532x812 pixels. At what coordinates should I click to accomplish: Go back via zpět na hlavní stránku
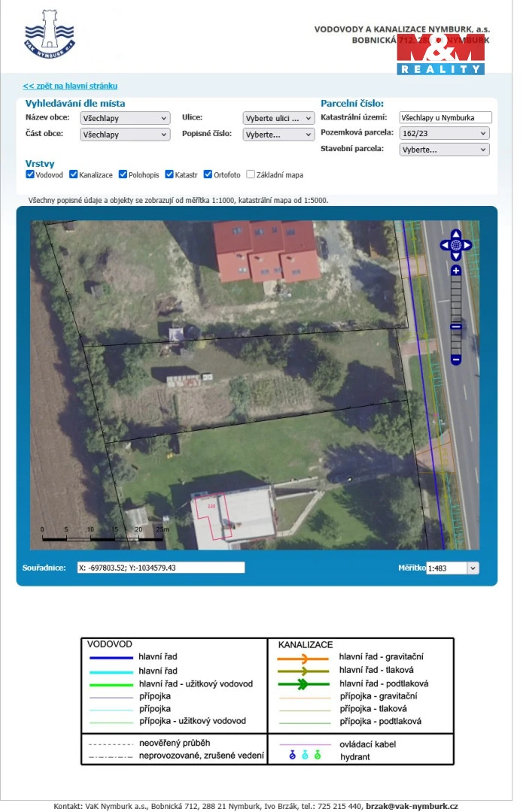pyautogui.click(x=70, y=86)
